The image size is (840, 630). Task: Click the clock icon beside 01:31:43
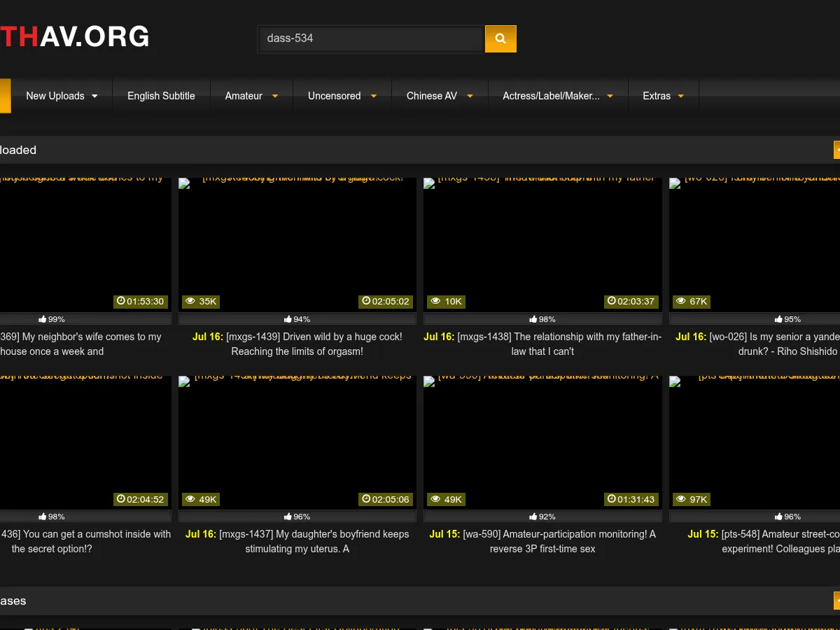coord(612,499)
